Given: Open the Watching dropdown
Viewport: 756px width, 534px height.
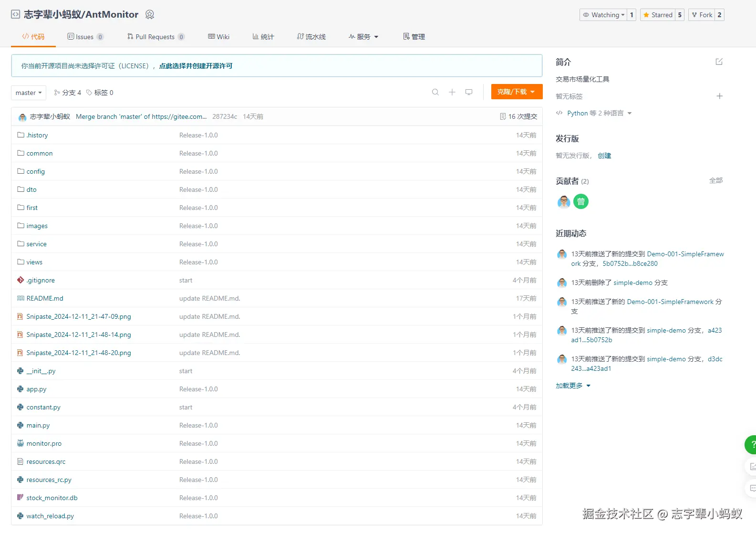Looking at the screenshot, I should [603, 15].
